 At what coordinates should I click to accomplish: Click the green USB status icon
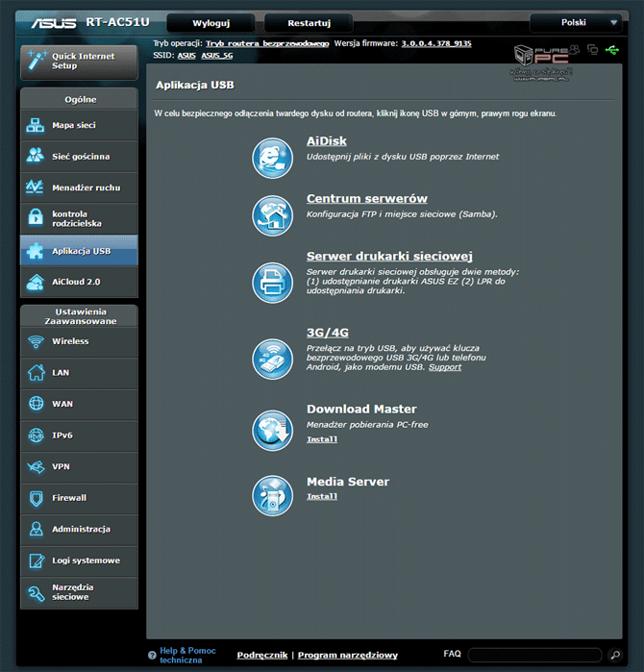pos(612,50)
